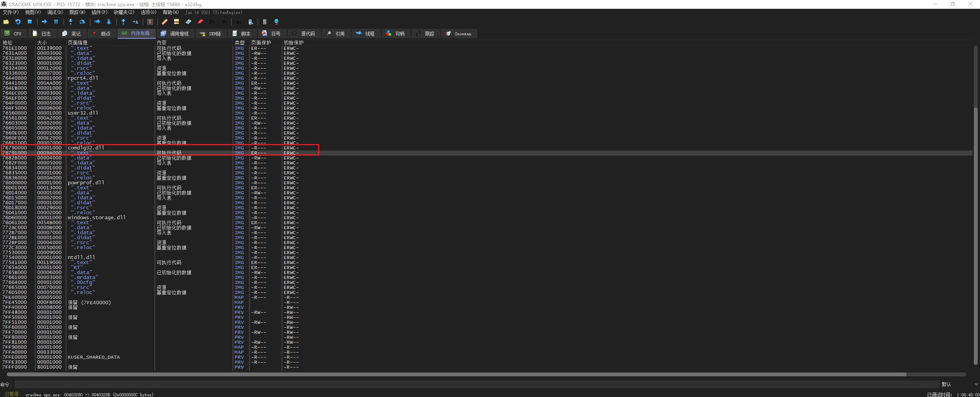Open the functions fx icon
980x397 pixels.
point(212,22)
